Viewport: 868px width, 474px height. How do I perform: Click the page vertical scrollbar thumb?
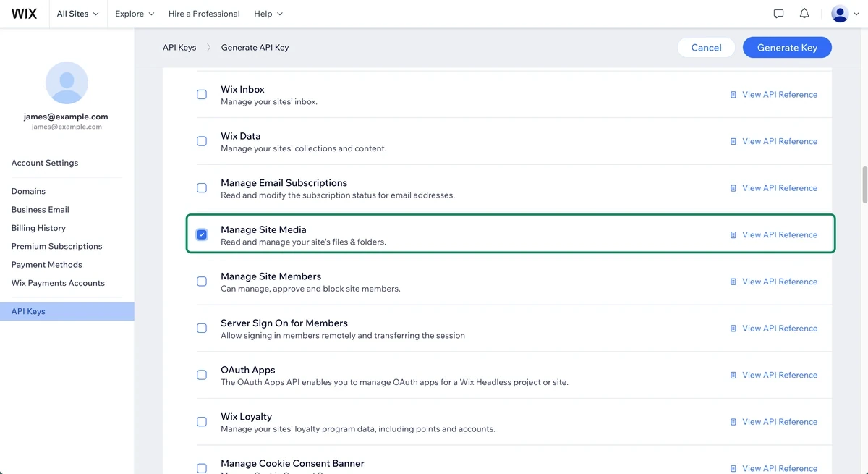pyautogui.click(x=864, y=185)
